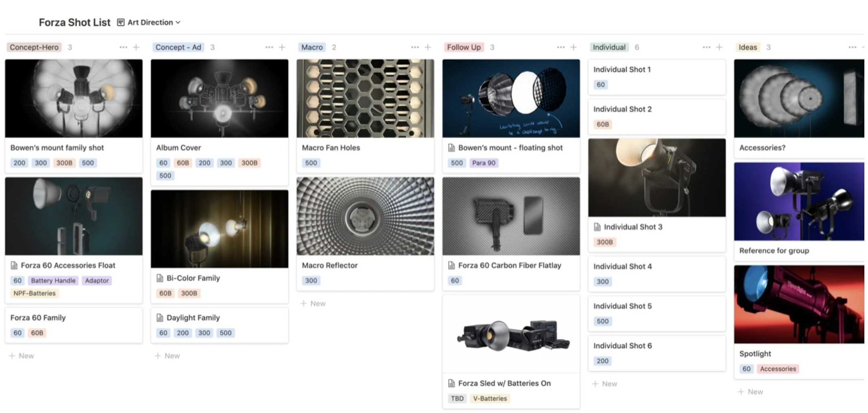This screenshot has height=413, width=868.
Task: Open the Art Direction view dropdown
Action: pos(154,22)
